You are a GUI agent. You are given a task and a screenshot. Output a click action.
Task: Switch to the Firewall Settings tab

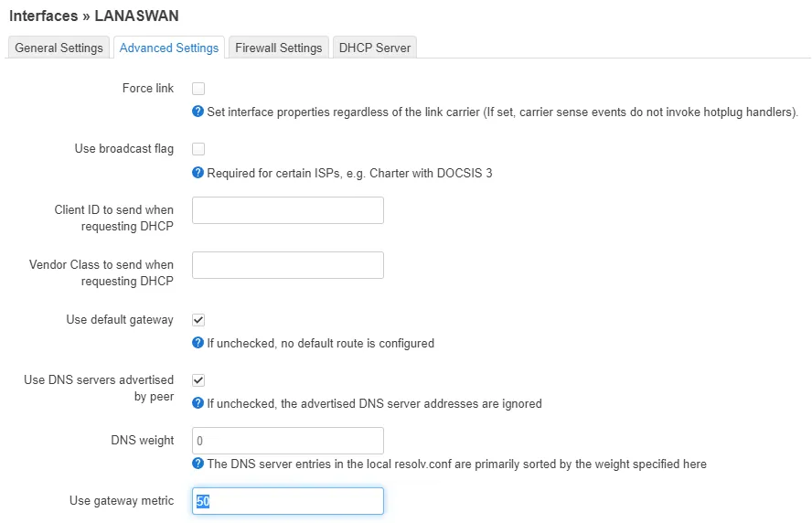[x=279, y=48]
